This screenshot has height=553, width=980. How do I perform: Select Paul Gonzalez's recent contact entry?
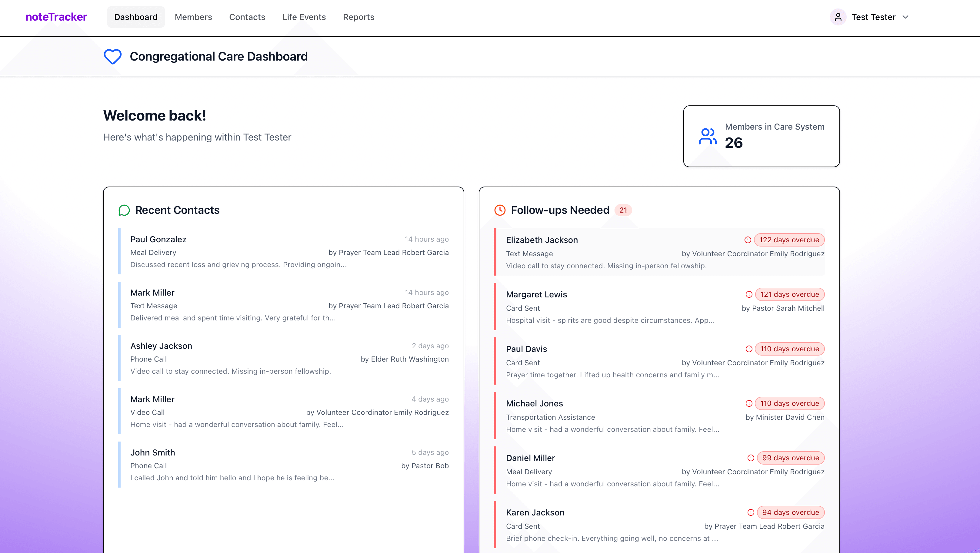click(x=283, y=251)
